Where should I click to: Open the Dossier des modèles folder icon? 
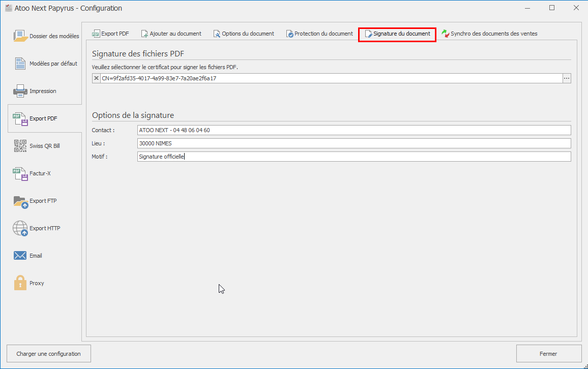click(x=20, y=36)
